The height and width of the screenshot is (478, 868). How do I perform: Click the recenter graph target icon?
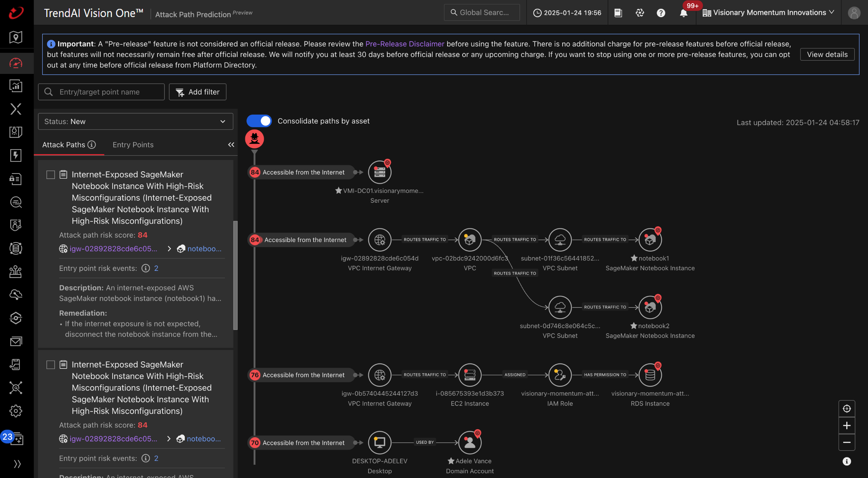click(847, 409)
